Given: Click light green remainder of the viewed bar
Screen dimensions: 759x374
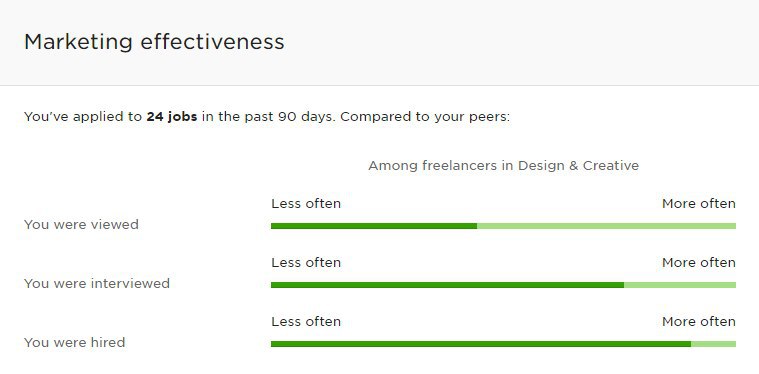Looking at the screenshot, I should [607, 226].
